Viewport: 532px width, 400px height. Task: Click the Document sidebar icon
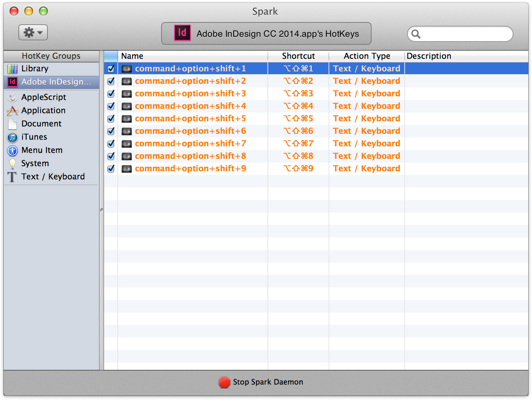click(x=13, y=124)
